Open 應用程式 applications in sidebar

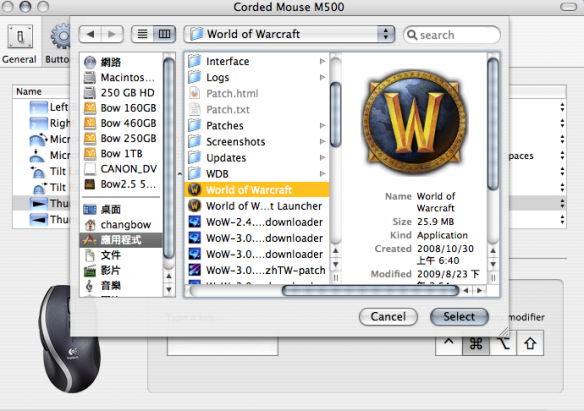coord(121,240)
